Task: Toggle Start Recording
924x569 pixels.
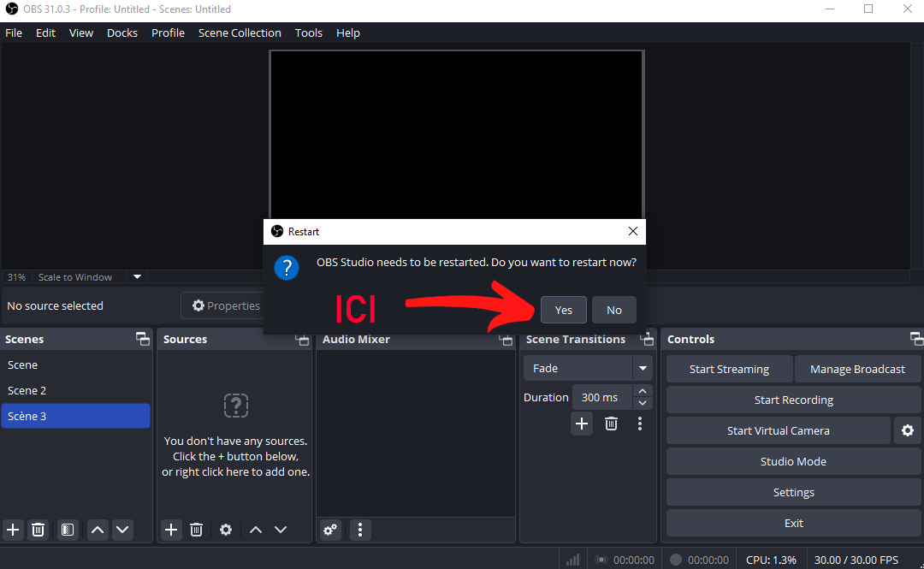Action: (793, 400)
